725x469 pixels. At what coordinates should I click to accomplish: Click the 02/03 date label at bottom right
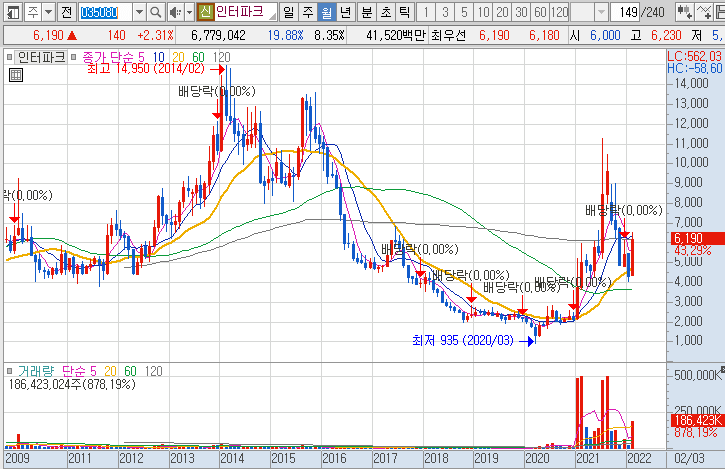click(x=689, y=458)
